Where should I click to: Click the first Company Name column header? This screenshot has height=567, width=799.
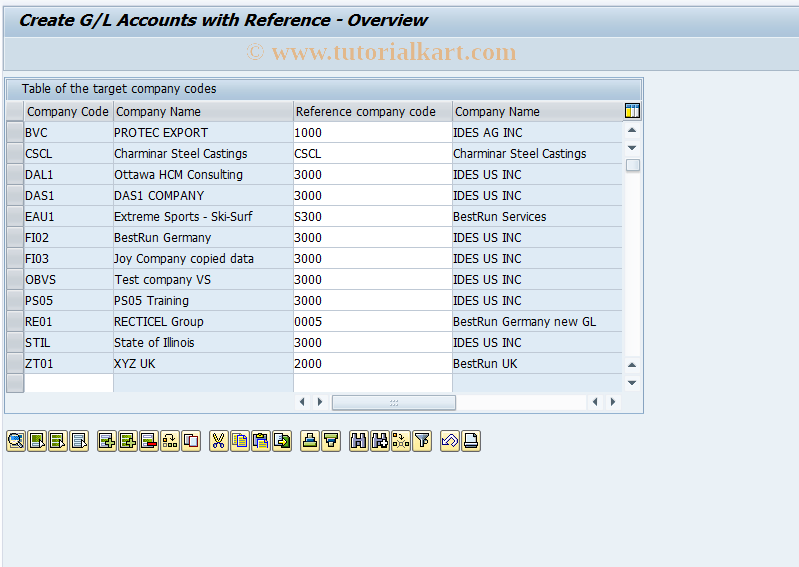coord(203,111)
